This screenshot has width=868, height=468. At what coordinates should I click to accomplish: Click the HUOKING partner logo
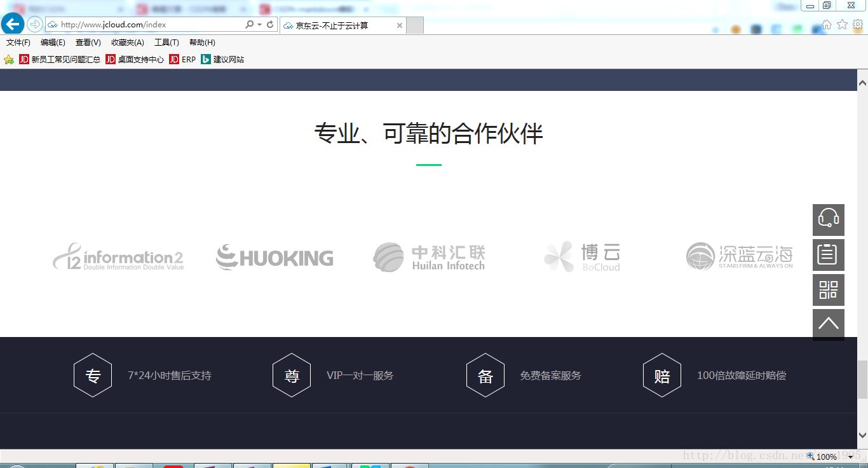275,257
